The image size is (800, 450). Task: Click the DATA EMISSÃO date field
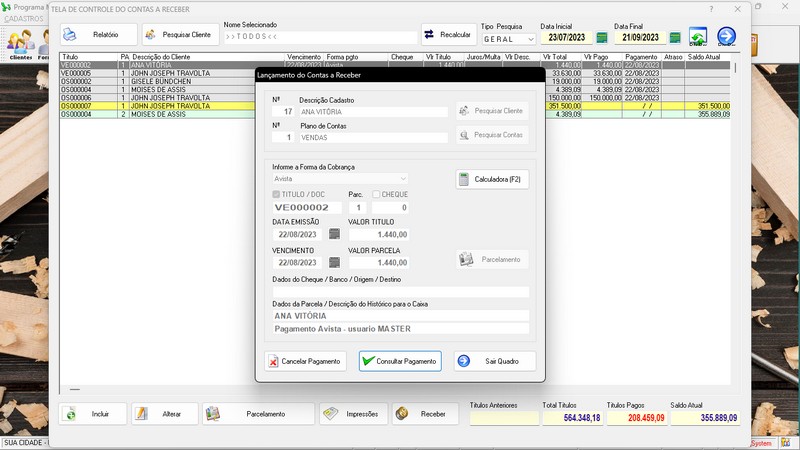click(297, 235)
